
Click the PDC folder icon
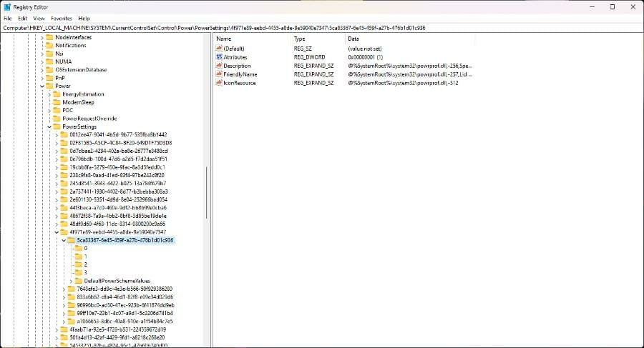(x=57, y=110)
